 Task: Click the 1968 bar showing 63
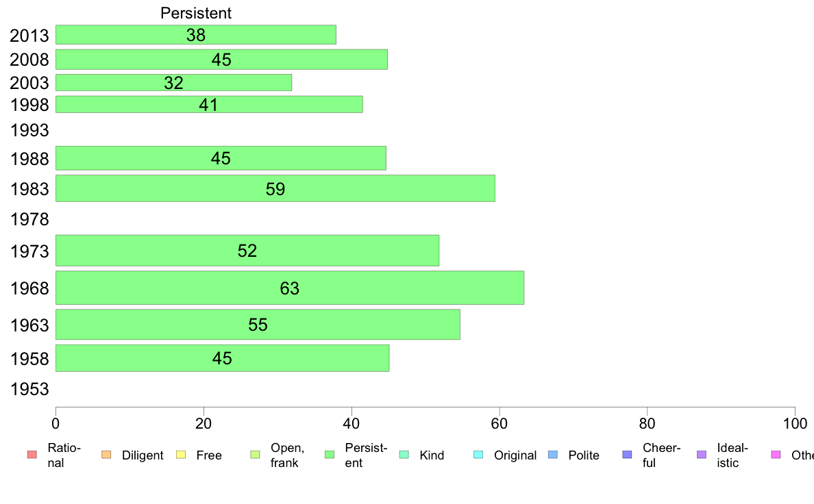coord(290,288)
